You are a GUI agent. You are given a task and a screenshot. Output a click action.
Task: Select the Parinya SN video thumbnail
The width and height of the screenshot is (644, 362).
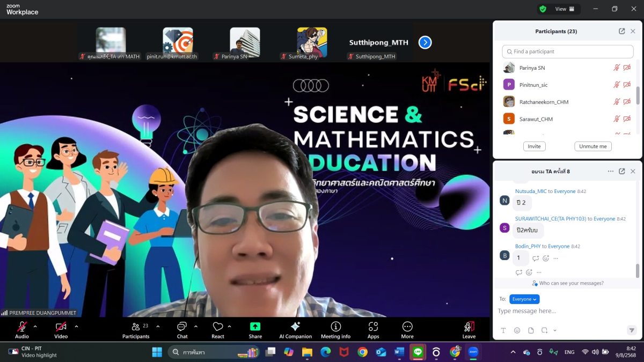pyautogui.click(x=245, y=43)
